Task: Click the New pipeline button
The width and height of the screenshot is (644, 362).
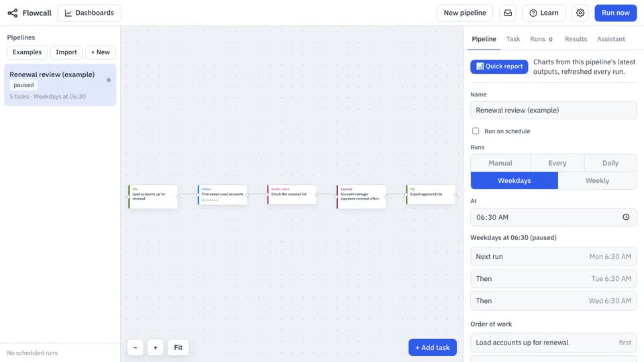Action: [x=464, y=13]
